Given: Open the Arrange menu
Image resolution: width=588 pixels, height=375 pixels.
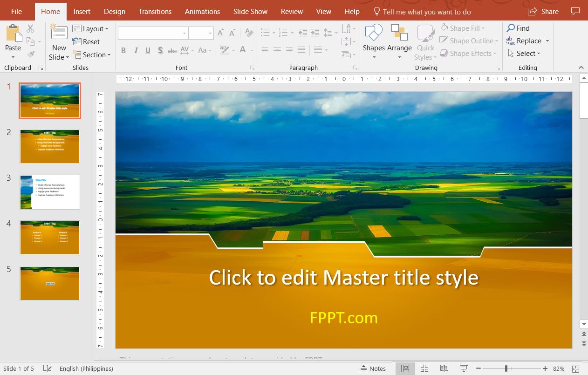Looking at the screenshot, I should pos(399,42).
